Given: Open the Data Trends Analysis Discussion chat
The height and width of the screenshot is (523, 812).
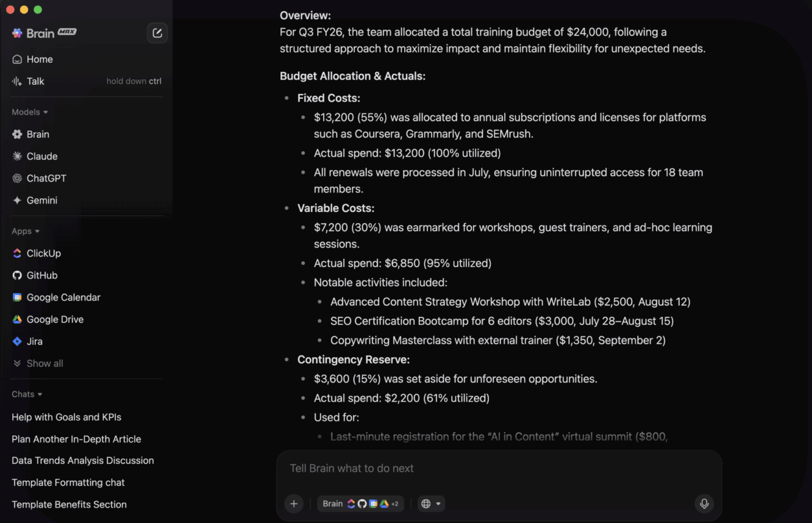Looking at the screenshot, I should (83, 460).
